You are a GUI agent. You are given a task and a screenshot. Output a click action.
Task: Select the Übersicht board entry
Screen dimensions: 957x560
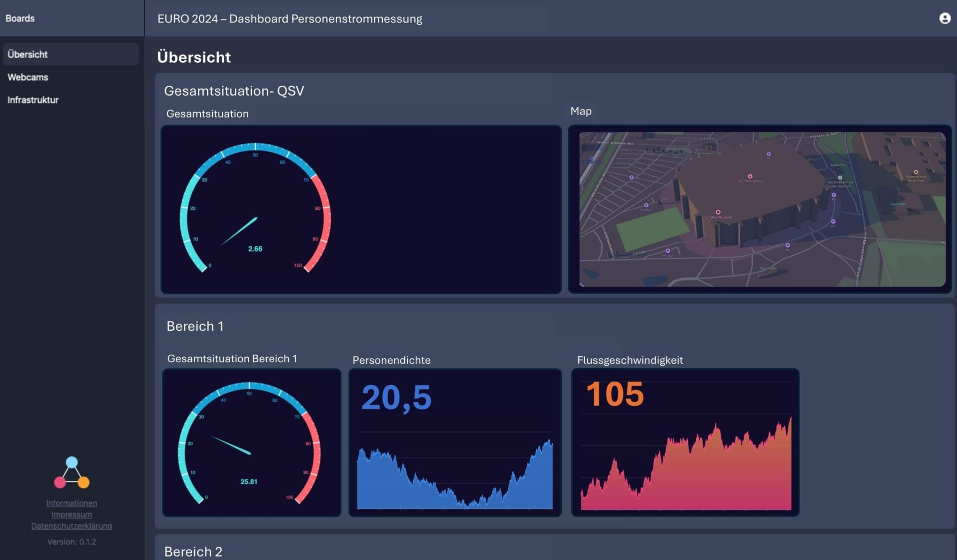27,54
